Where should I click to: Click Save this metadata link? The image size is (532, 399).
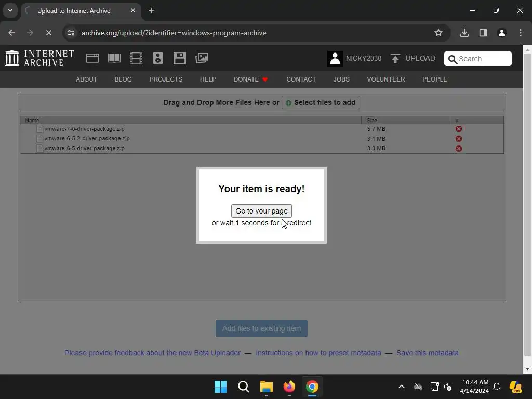coord(428,353)
